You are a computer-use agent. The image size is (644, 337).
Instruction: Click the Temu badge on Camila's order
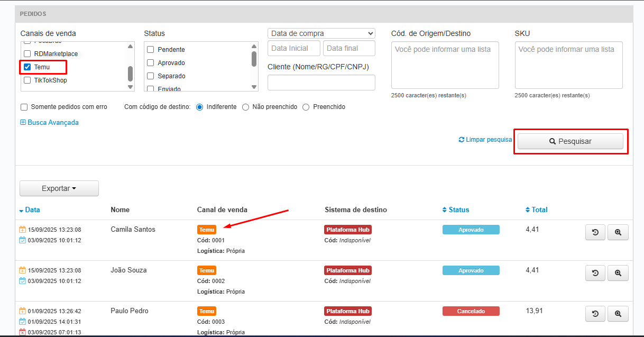[207, 230]
